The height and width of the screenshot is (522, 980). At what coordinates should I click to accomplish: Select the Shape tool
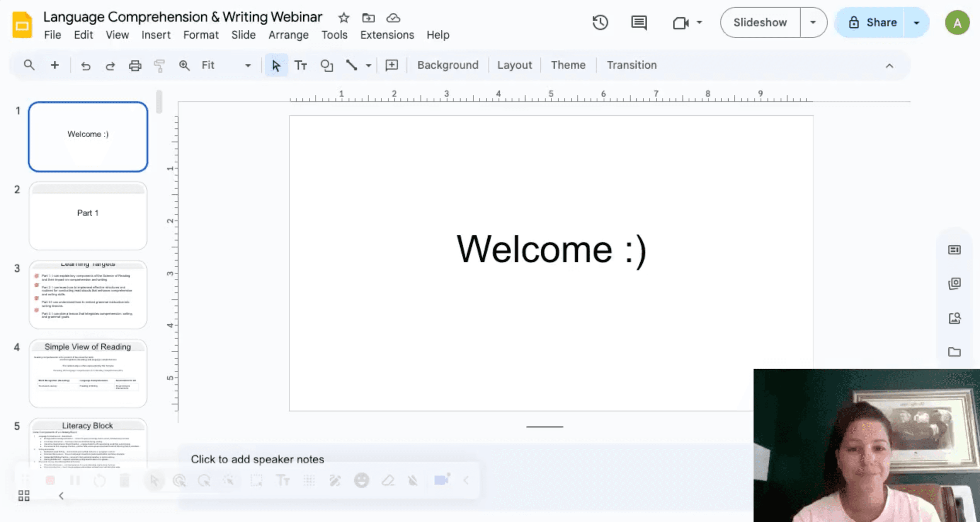tap(327, 65)
